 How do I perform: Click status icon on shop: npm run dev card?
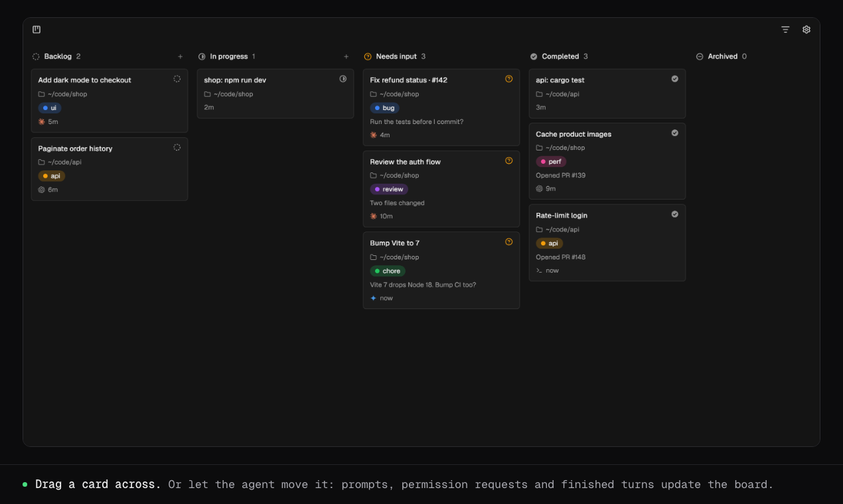(x=343, y=78)
